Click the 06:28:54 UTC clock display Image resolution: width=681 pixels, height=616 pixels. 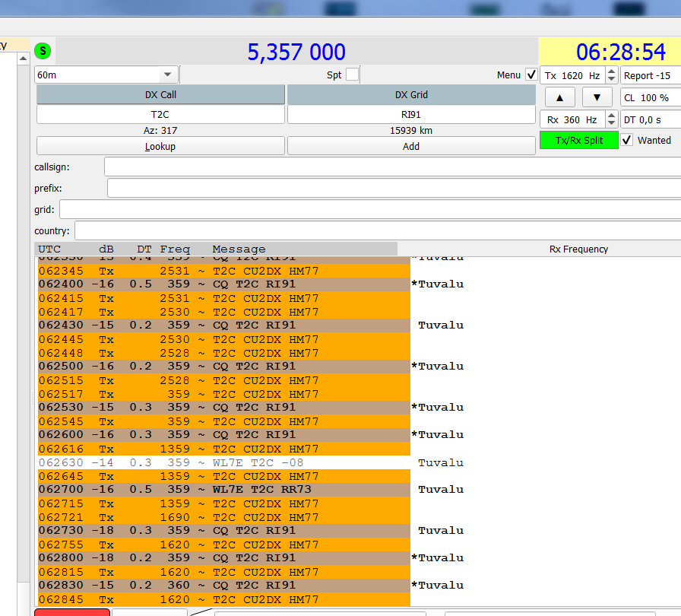point(621,52)
